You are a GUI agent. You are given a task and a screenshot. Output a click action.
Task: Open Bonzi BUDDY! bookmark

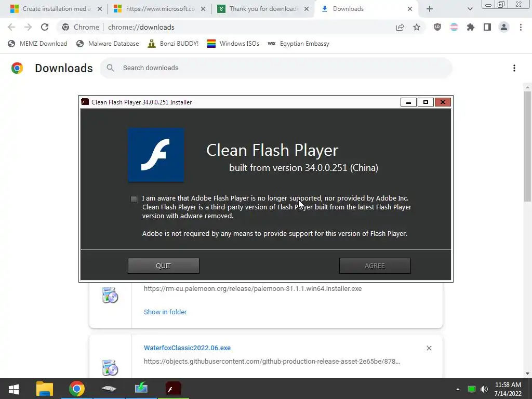coord(173,44)
